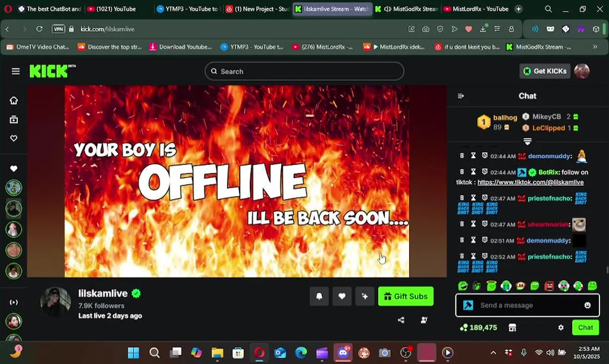Open the Following heart icon in sidebar
This screenshot has width=609, height=364.
[x=14, y=138]
